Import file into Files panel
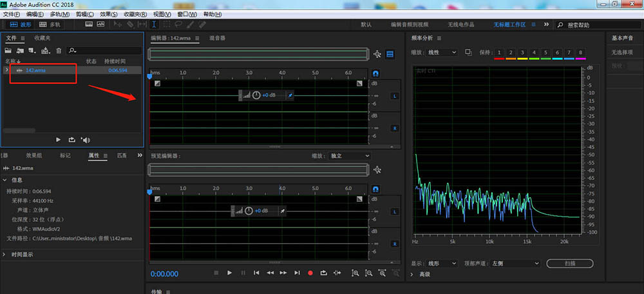Screen dimensions: 644x294 [20, 50]
